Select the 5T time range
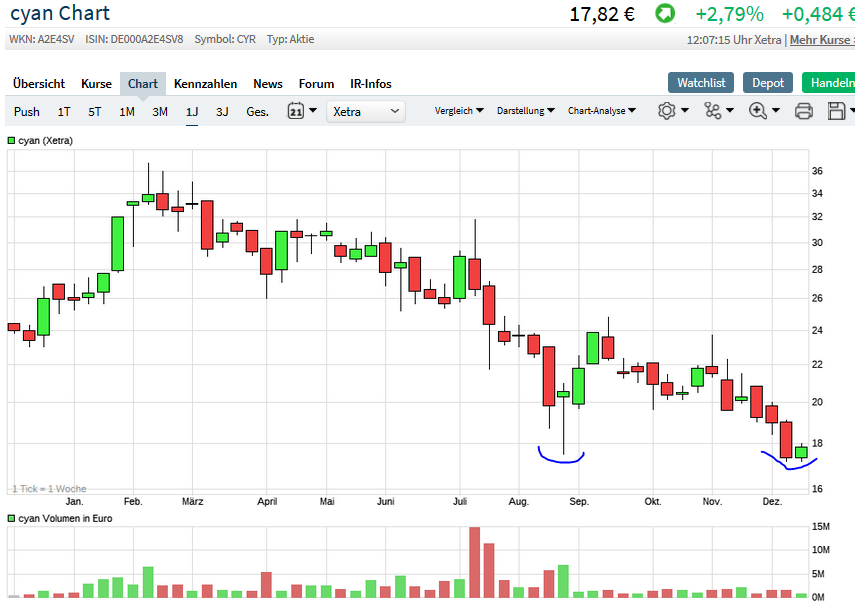 95,112
